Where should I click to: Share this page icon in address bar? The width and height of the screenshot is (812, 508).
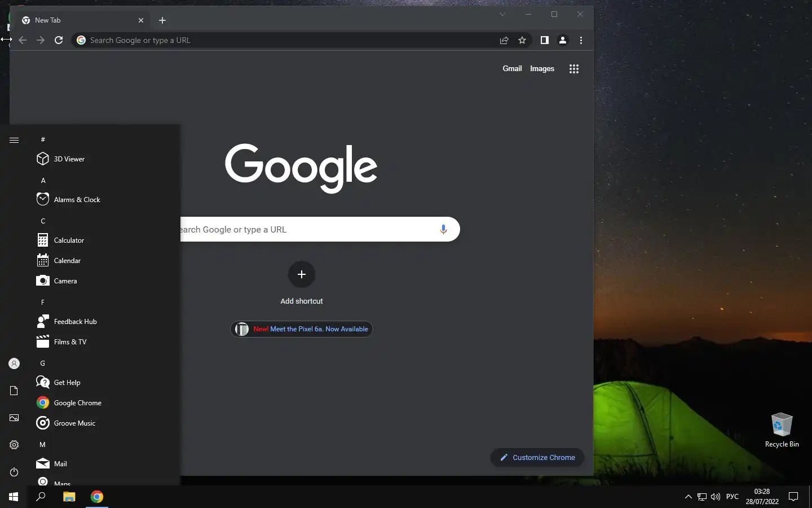pos(504,40)
